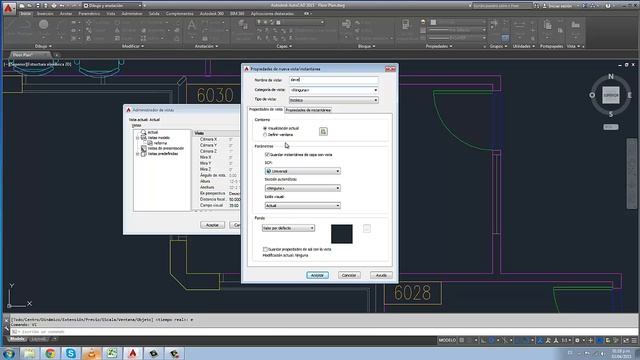
Task: Open the workspace Dibujo y anotación dropdown
Action: click(x=112, y=6)
